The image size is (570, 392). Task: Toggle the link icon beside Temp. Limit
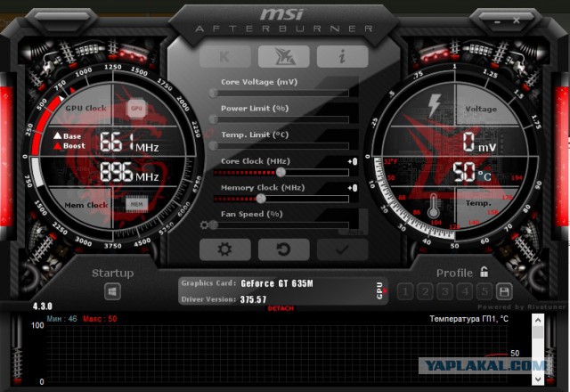(209, 133)
